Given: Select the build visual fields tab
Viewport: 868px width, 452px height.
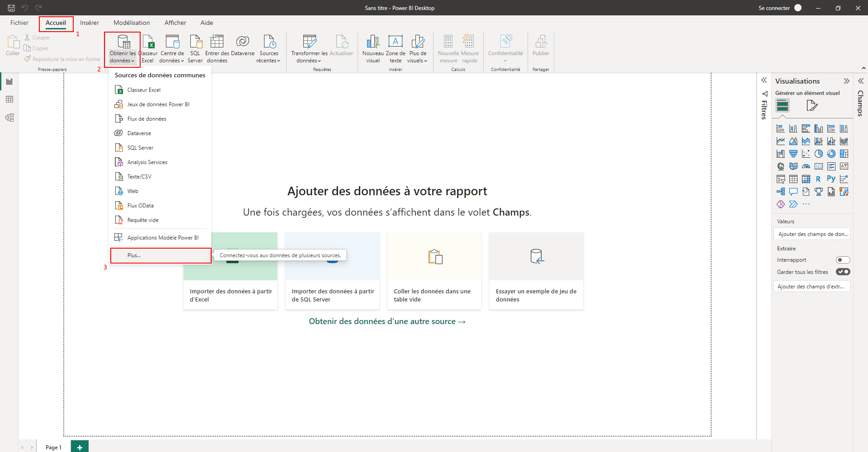Looking at the screenshot, I should 783,106.
